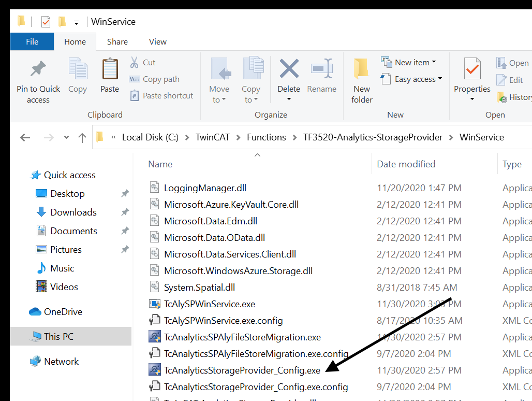Click TwinCAT in the address path
The width and height of the screenshot is (532, 401).
[x=213, y=137]
